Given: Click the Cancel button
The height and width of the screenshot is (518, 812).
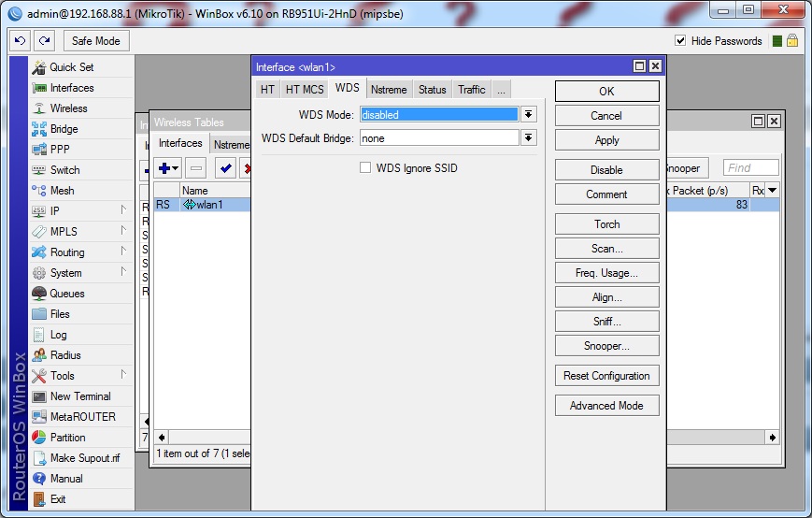Looking at the screenshot, I should point(607,116).
